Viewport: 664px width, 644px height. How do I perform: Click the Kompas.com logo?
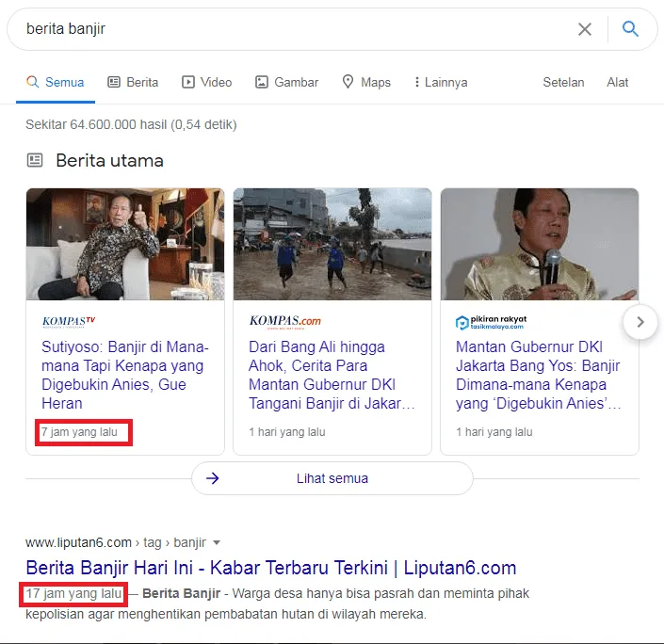point(285,322)
